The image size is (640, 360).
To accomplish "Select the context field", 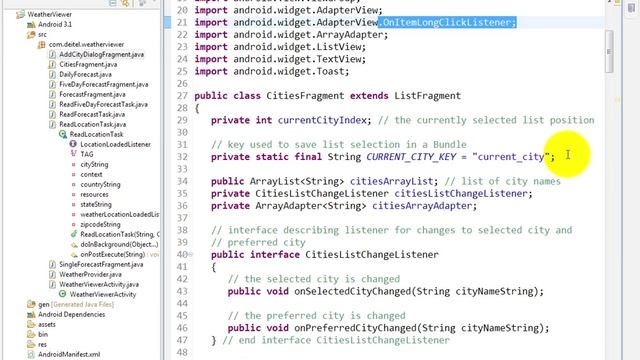I will pyautogui.click(x=91, y=174).
